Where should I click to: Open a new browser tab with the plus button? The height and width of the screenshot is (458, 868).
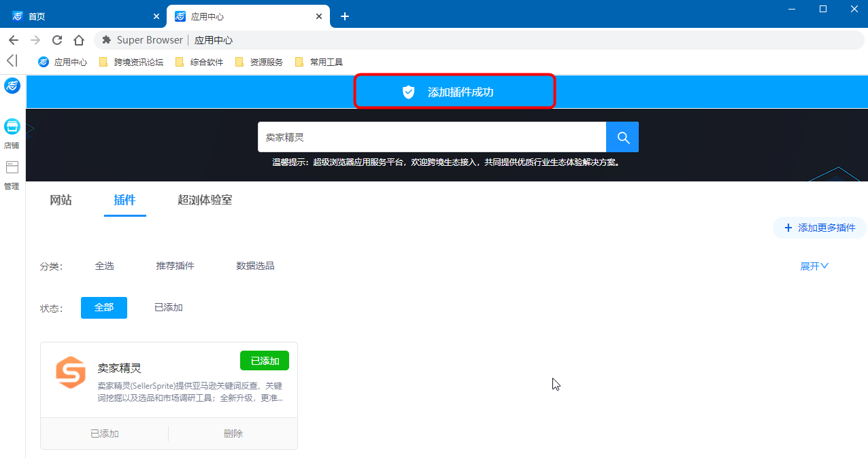[x=344, y=15]
